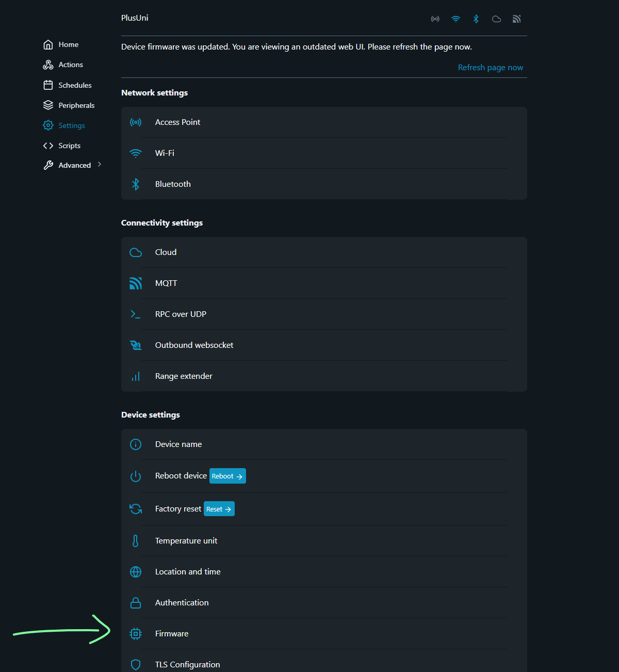Click the Firmware chip icon
Viewport: 619px width, 672px height.
pyautogui.click(x=136, y=634)
